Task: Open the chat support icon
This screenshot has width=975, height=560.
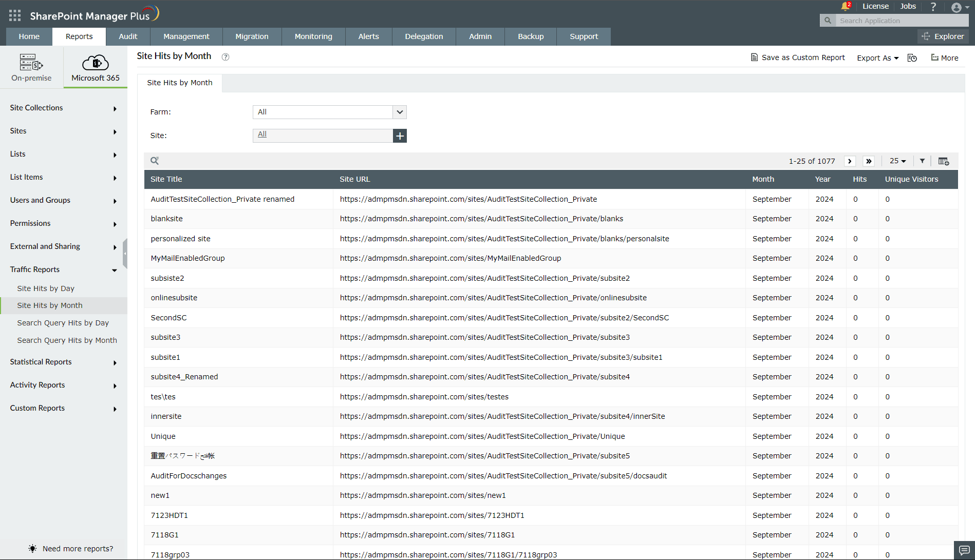Action: (x=964, y=550)
